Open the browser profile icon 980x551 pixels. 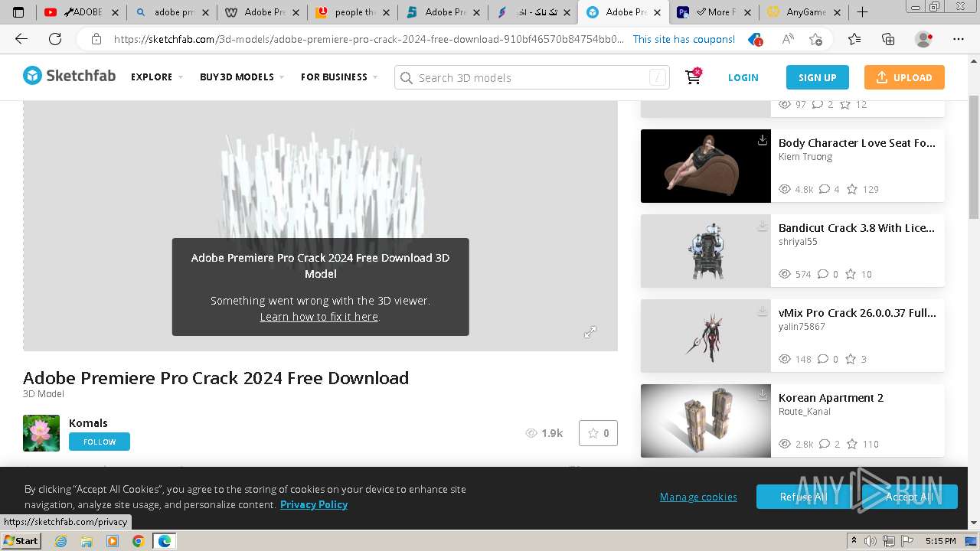click(x=924, y=39)
